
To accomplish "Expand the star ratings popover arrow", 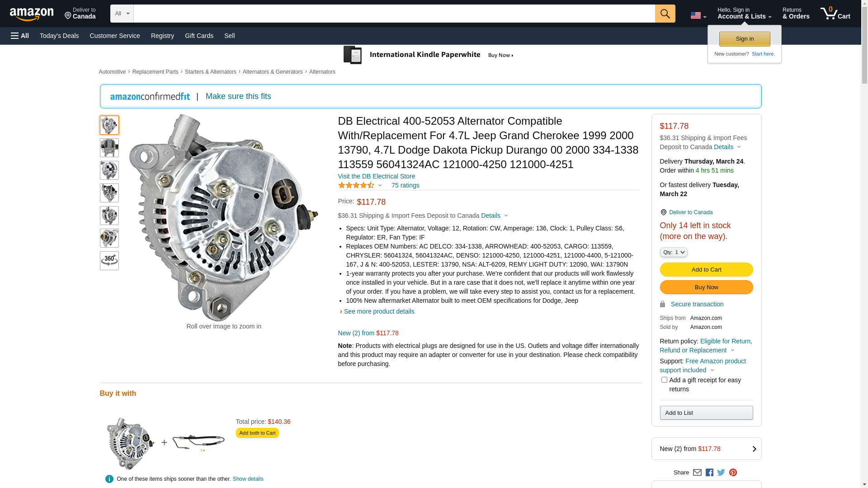I will click(x=380, y=185).
